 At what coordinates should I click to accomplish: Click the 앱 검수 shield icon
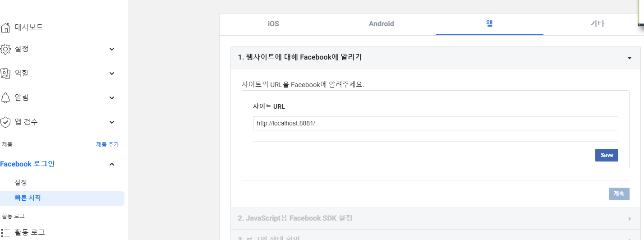5,122
